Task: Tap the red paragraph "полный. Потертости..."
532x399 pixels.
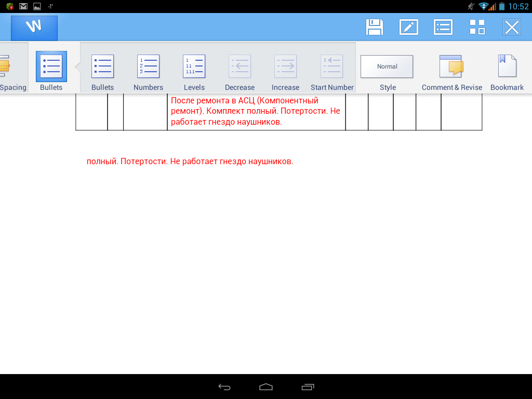Action: (x=190, y=162)
